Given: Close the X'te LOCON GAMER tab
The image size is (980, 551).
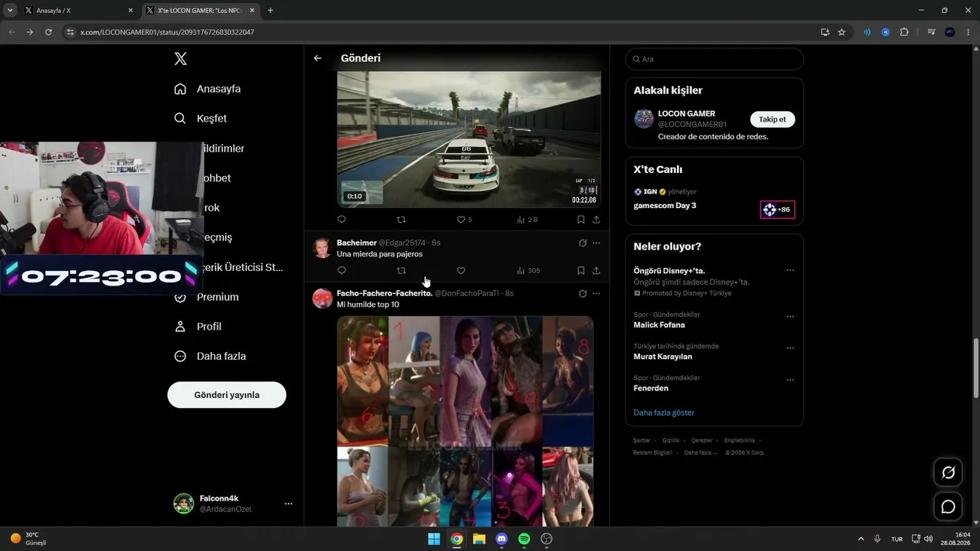Looking at the screenshot, I should 250,11.
